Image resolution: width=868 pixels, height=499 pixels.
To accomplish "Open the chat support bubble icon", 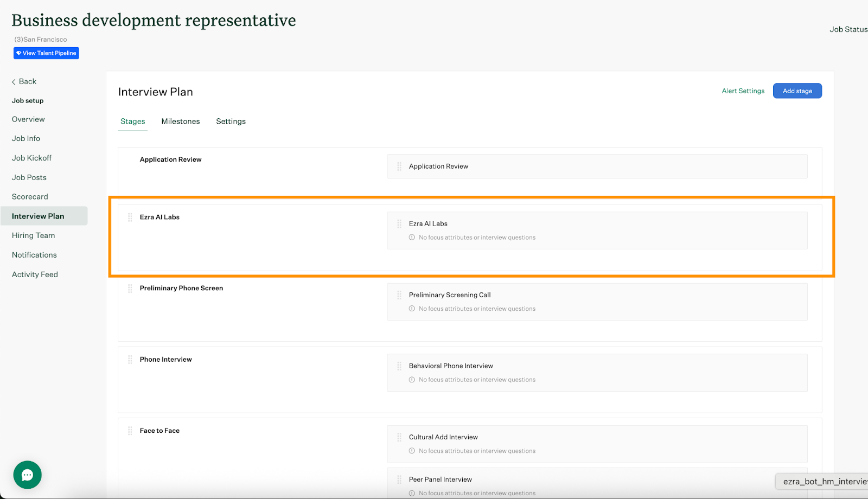I will (x=28, y=475).
